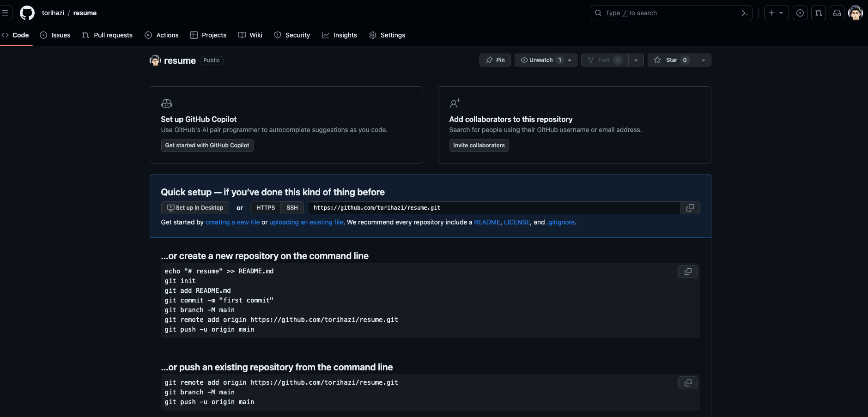
Task: Click the resume repository owner avatar
Action: point(155,60)
